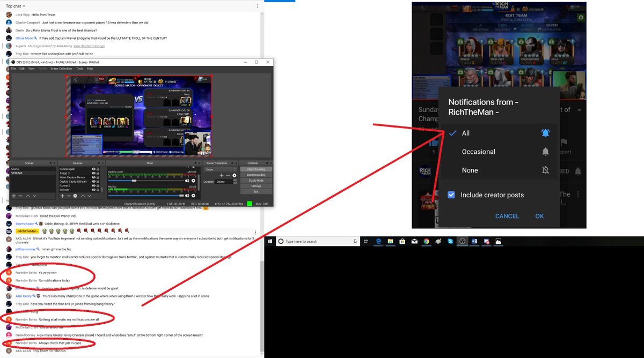Toggle visibility of Runneragain source
The image size is (644, 358).
tap(93, 169)
